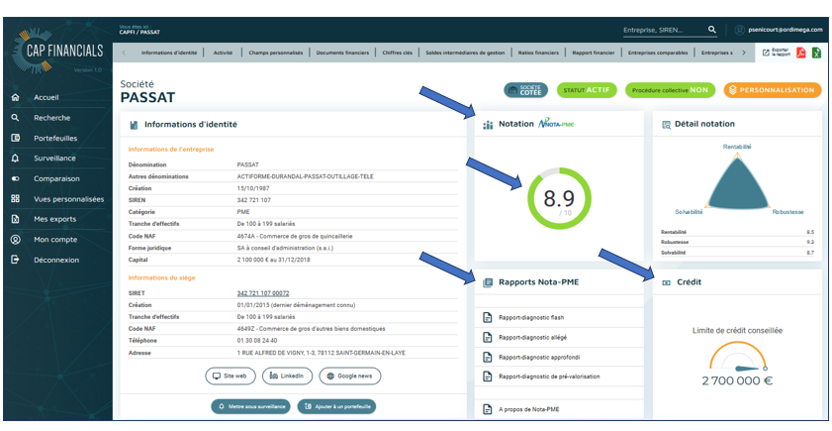832x431 pixels.
Task: Switch to Champs personnalisés tab
Action: [276, 53]
